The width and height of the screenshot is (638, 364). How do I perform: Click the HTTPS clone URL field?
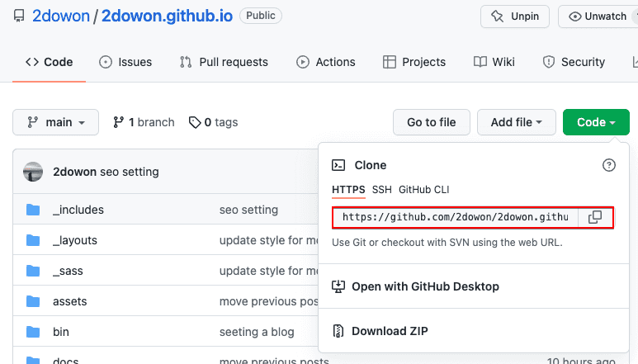455,217
